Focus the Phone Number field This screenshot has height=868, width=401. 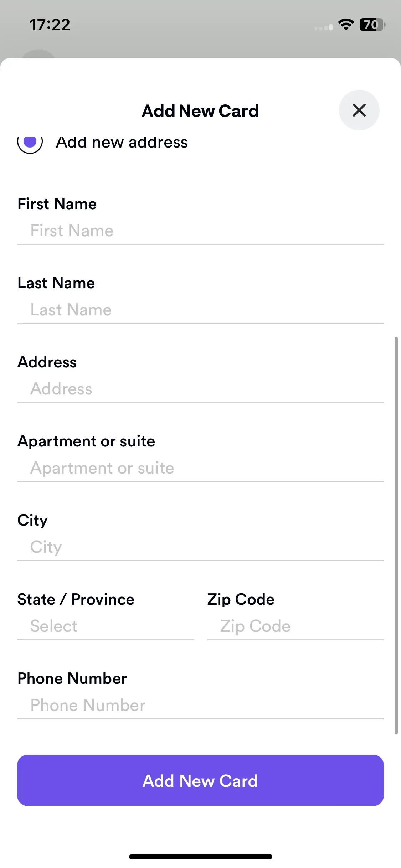pos(200,706)
